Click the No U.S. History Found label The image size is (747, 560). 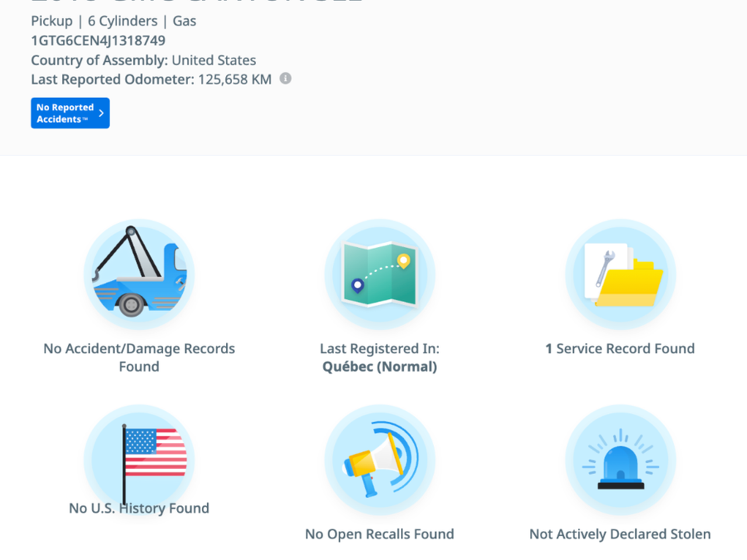pos(139,508)
